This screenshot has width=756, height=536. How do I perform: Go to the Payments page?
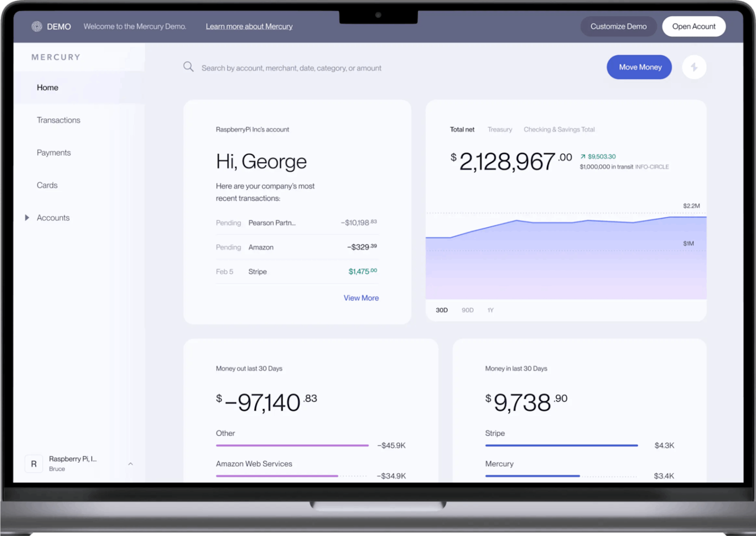click(54, 153)
